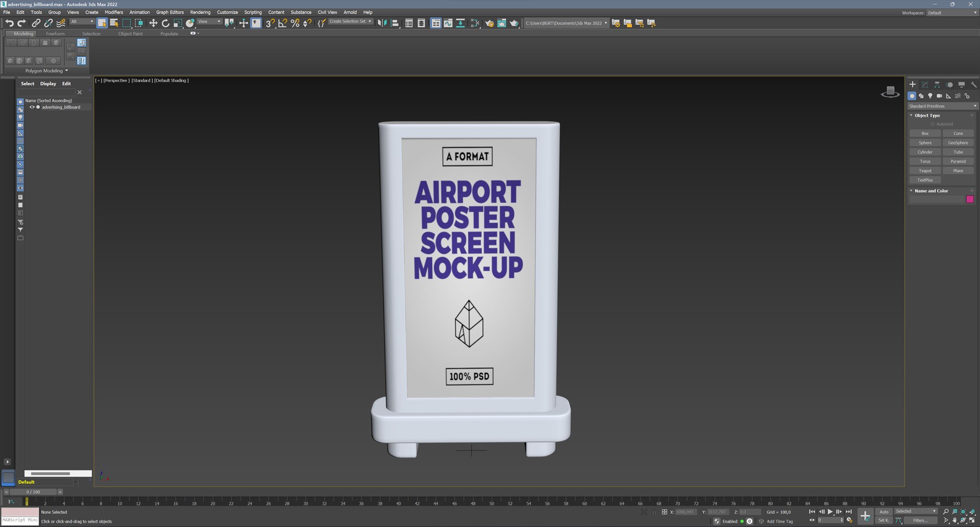Open the selection filter All dropdown
Screen dimensions: 980x527
click(x=82, y=21)
